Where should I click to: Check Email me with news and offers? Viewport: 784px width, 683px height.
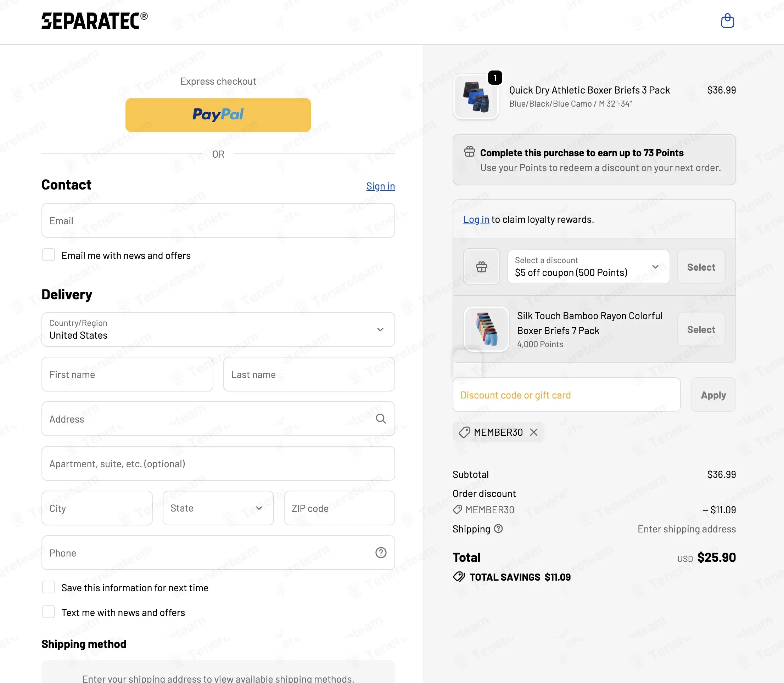click(49, 255)
